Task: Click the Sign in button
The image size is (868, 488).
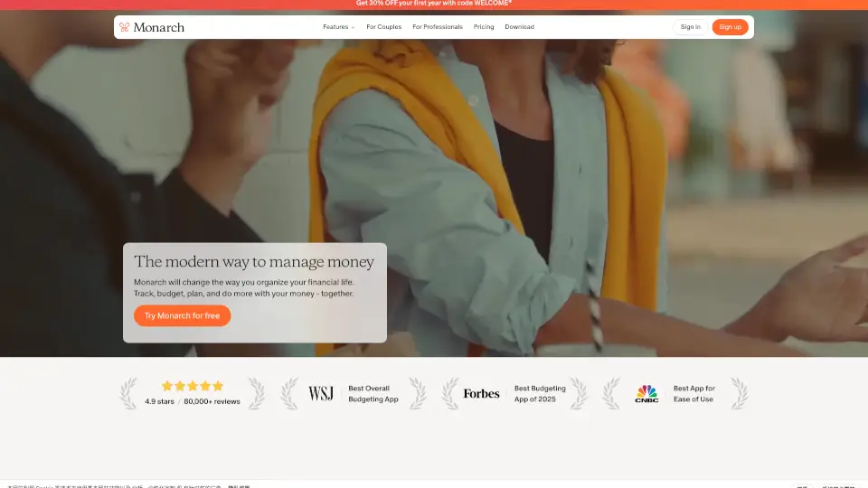Action: (x=691, y=27)
